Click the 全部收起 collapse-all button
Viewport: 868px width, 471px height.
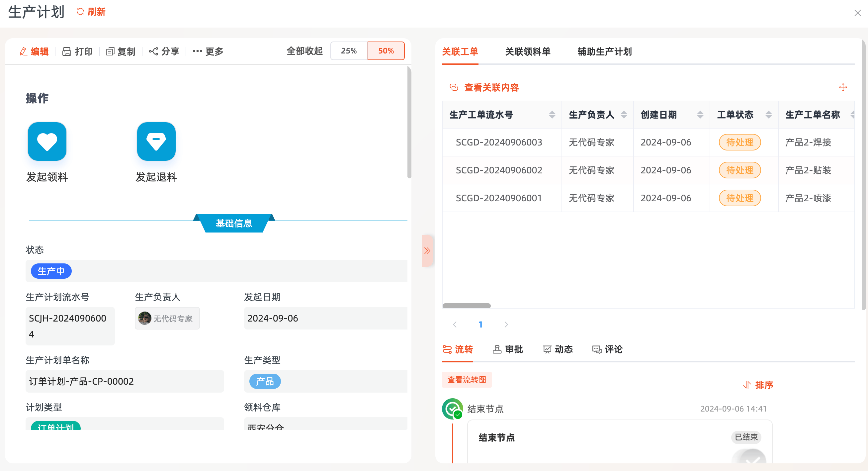[304, 51]
